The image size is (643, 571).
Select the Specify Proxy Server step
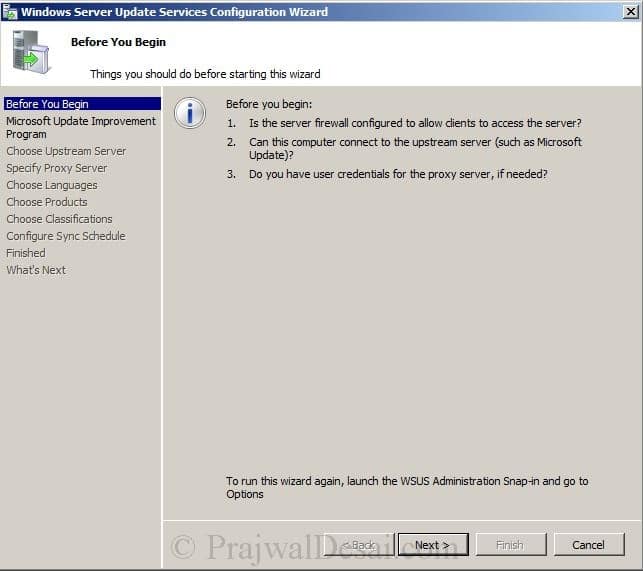57,168
